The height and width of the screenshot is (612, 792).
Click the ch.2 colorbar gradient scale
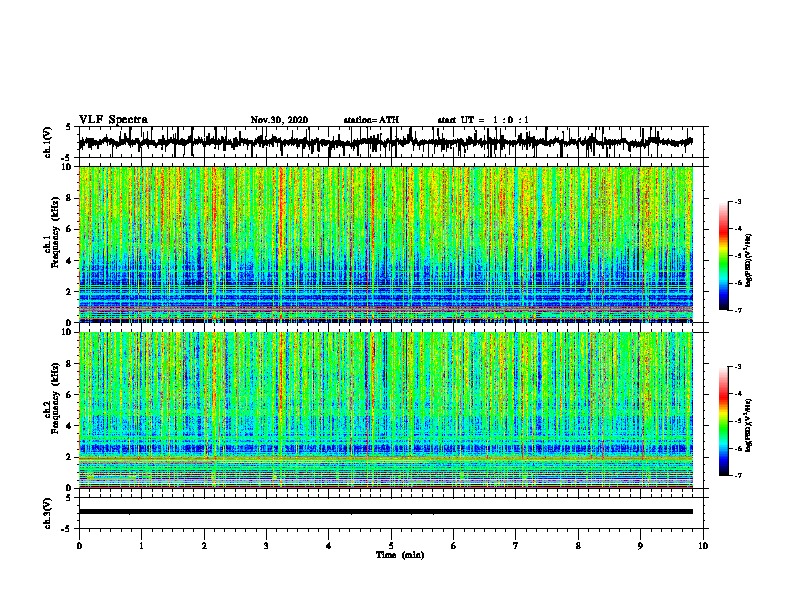(724, 421)
